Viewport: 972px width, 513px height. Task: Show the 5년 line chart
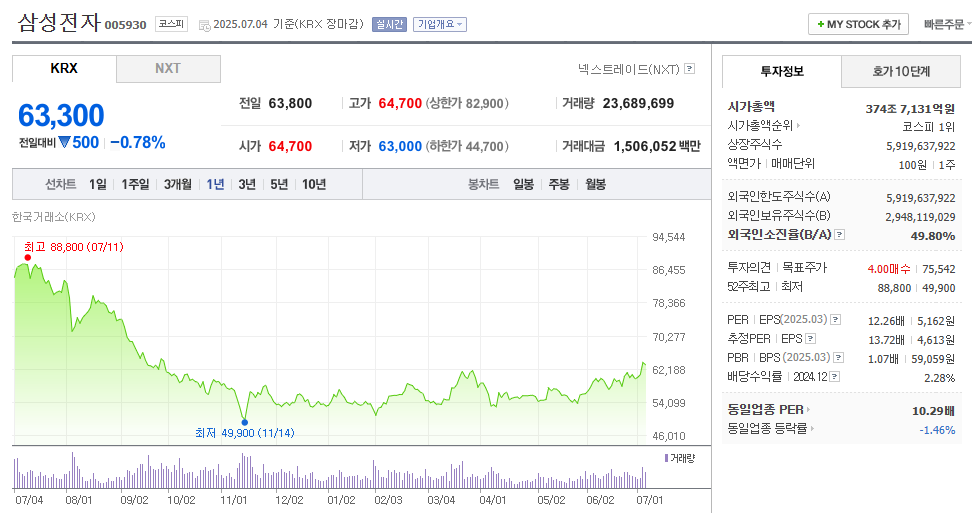[x=279, y=185]
